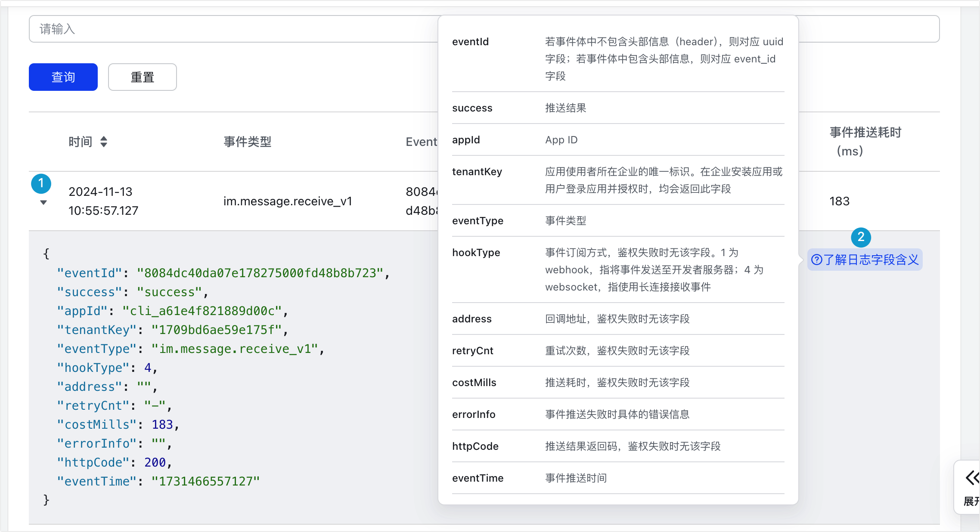Click the double chevron expand icon
Screen dimensions: 980x532
click(x=971, y=478)
